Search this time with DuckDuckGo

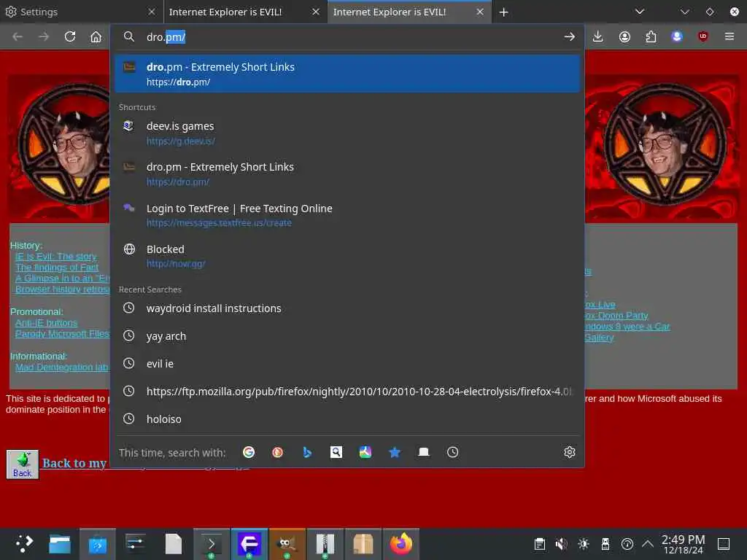coord(278,452)
